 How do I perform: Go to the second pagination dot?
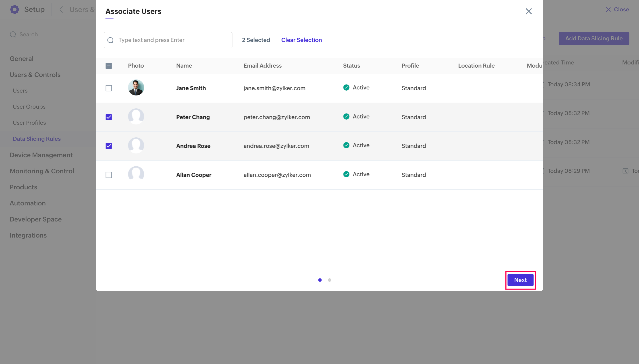[x=330, y=280]
